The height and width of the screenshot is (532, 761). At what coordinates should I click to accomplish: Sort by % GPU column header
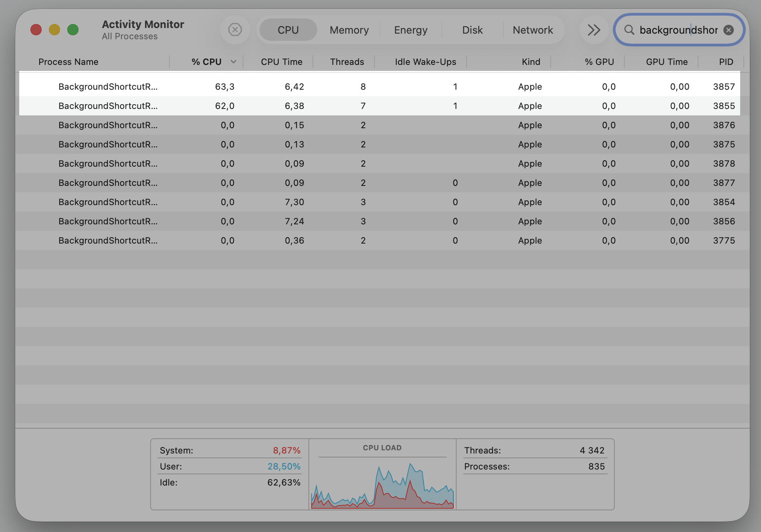[599, 62]
